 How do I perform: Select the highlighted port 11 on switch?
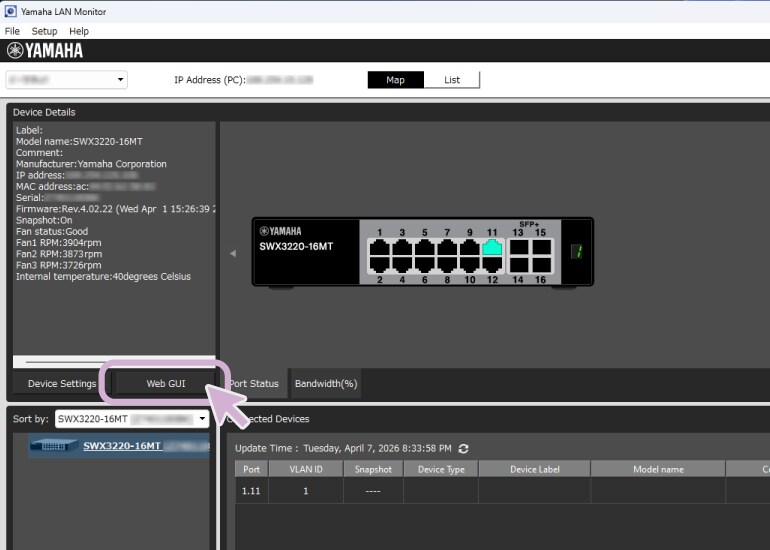pos(492,247)
